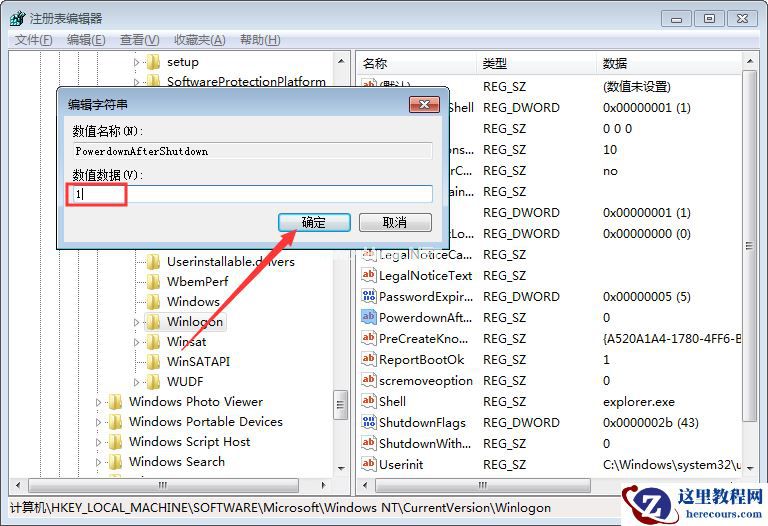This screenshot has height=526, width=768.
Task: Expand the Winlogon tree node
Action: (137, 322)
